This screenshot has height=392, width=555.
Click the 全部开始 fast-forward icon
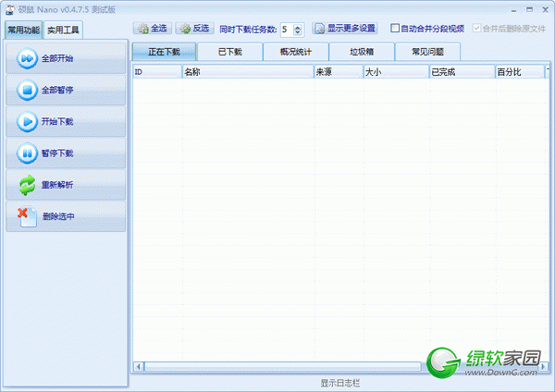click(27, 58)
